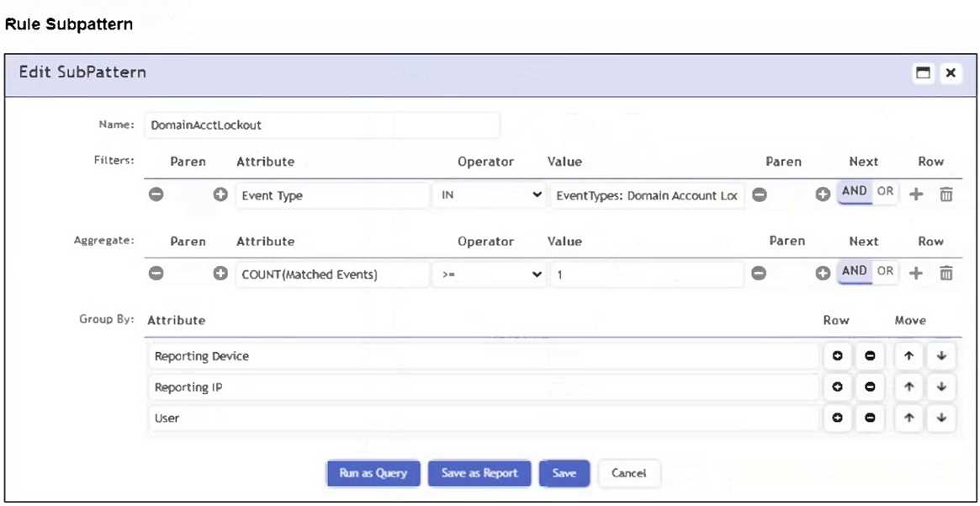This screenshot has height=506, width=980.
Task: Open the aggregate operator dropdown showing >=
Action: 490,273
